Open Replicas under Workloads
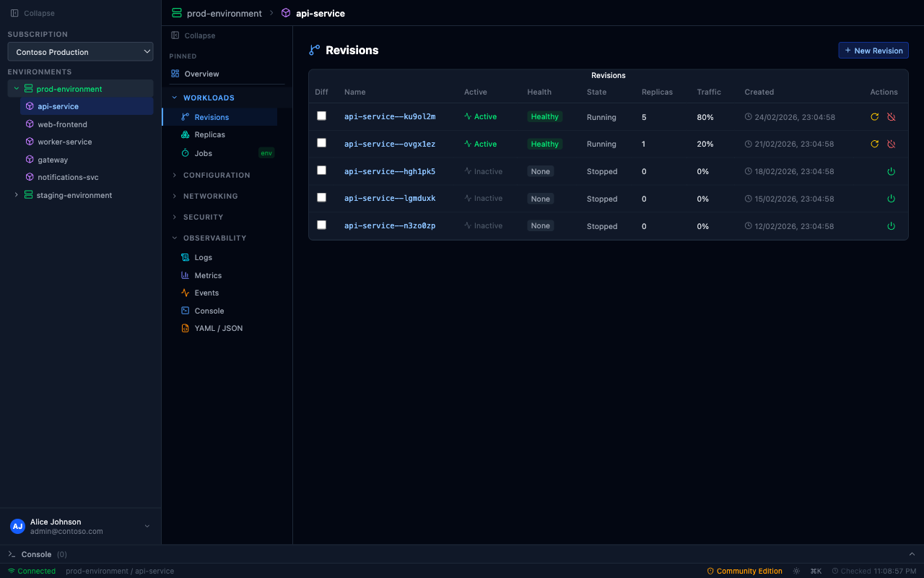This screenshot has width=924, height=578. coord(211,134)
